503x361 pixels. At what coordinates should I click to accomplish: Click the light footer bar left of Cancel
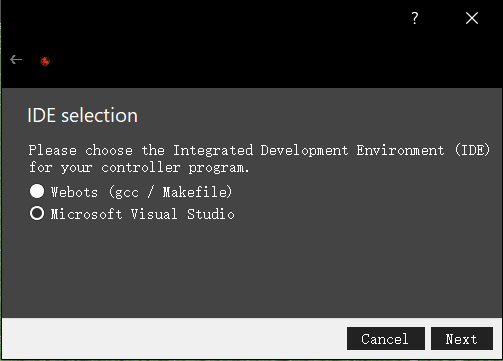(x=173, y=338)
